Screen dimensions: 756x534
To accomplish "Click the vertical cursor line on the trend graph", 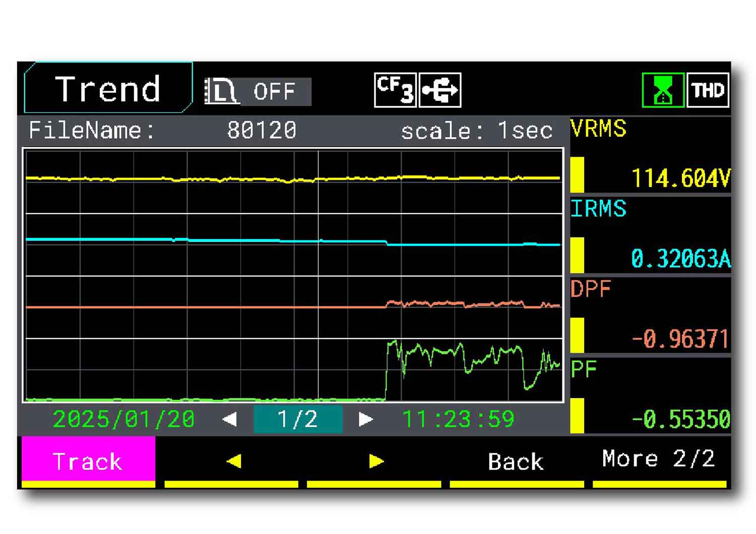I will tap(318, 275).
